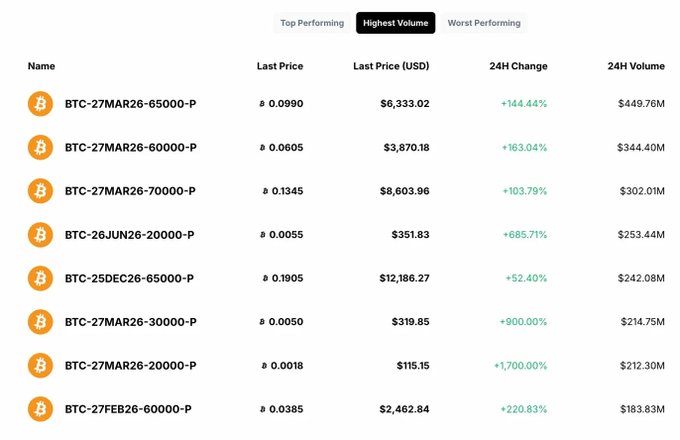Switch to the Top Performing tab
This screenshot has width=680, height=440.
pos(312,22)
